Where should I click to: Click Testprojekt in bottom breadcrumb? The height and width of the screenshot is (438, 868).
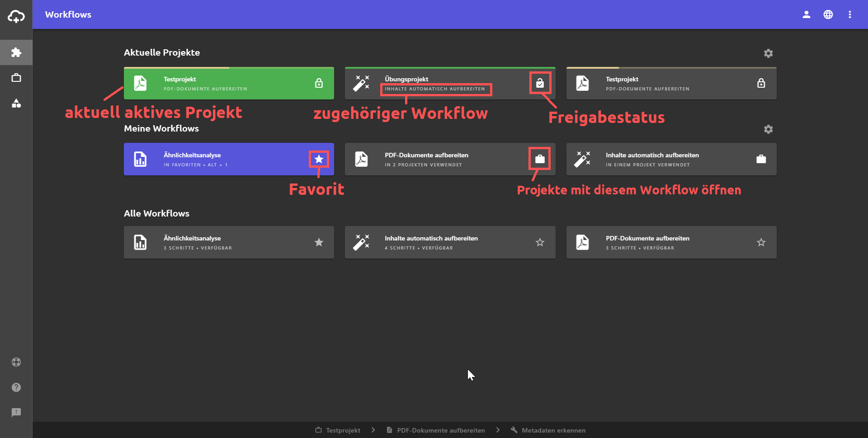pyautogui.click(x=343, y=430)
